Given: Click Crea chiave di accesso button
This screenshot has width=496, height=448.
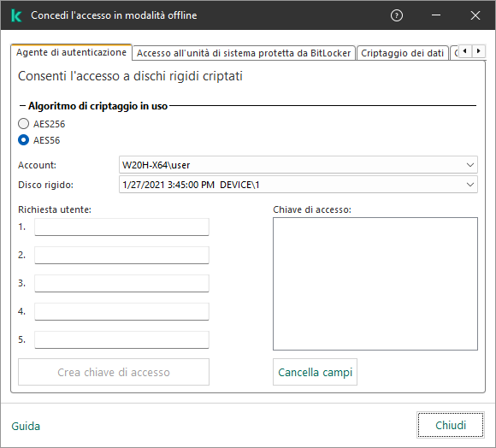Looking at the screenshot, I should coord(114,372).
